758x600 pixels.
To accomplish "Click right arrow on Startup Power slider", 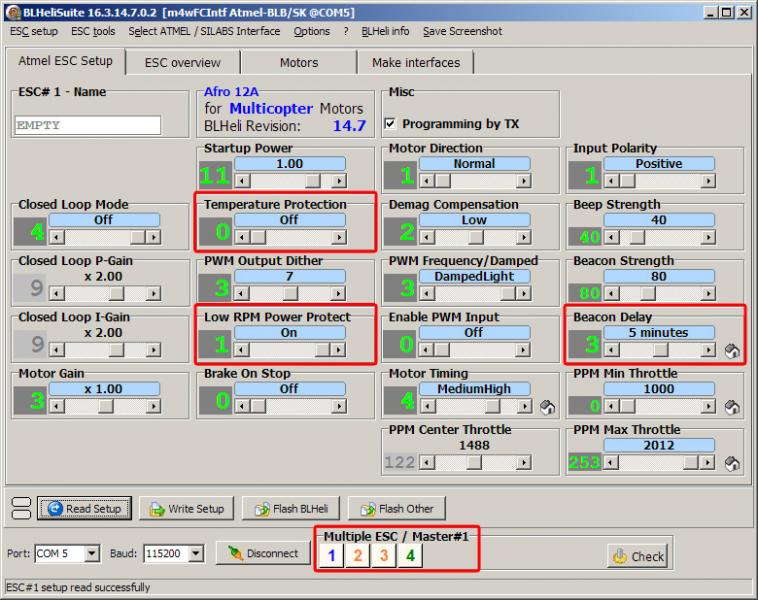I will click(339, 181).
